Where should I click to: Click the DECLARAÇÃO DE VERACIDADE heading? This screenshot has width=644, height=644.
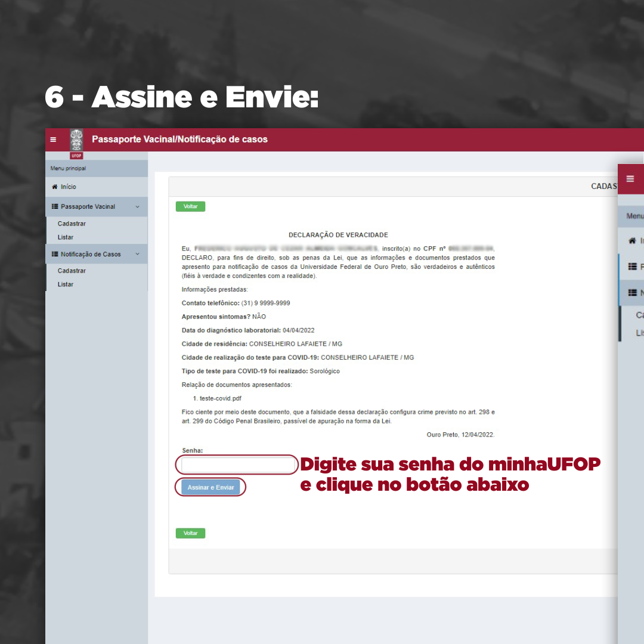tap(339, 235)
